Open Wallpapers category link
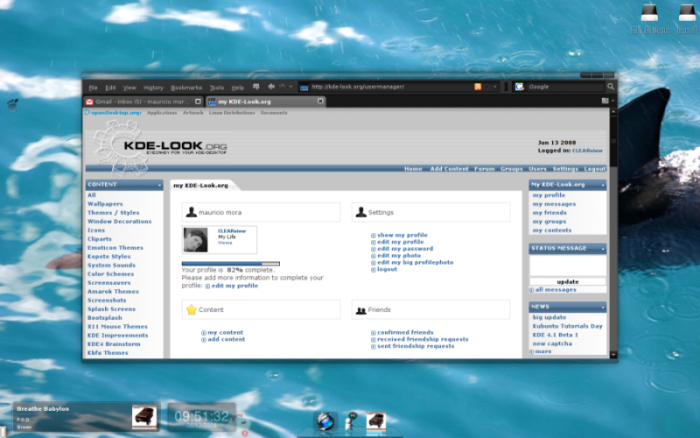 point(105,204)
